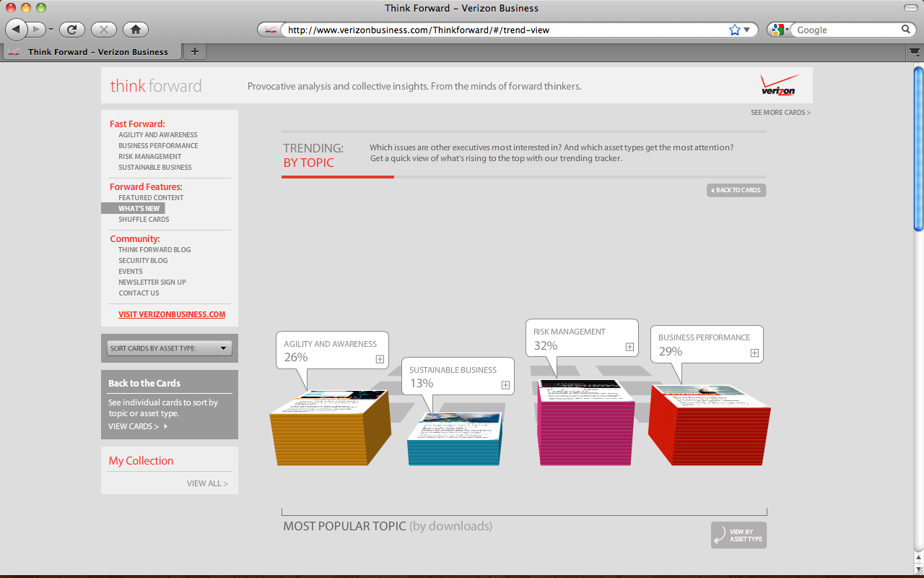Open Security Blog link
Image resolution: width=924 pixels, height=578 pixels.
click(x=143, y=261)
